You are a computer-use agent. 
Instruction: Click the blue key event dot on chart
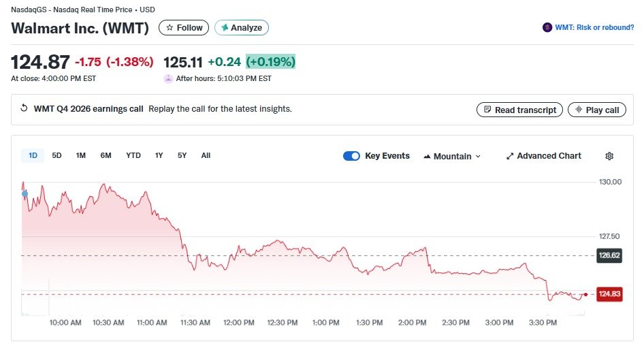25,193
